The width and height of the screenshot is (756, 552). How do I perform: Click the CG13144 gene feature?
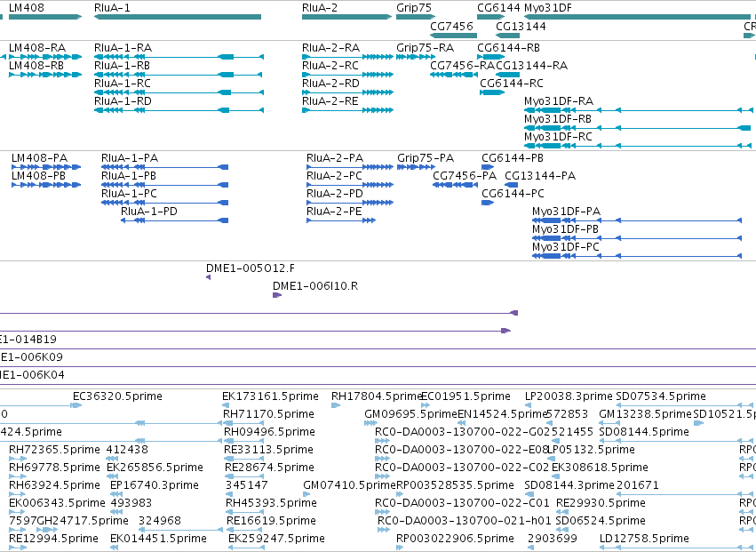pos(507,36)
